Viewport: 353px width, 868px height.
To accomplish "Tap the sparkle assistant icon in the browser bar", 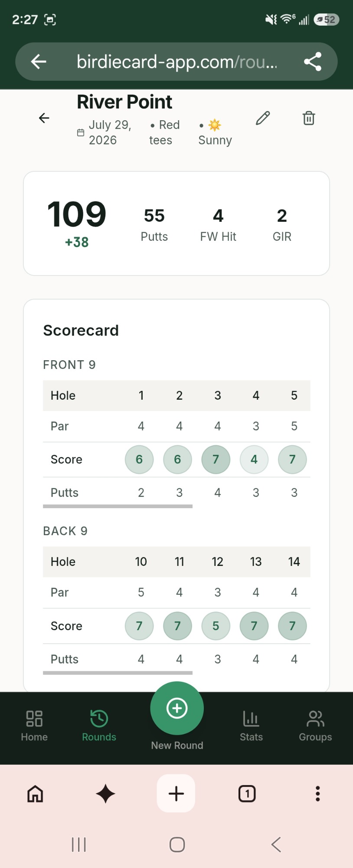I will pos(105,794).
